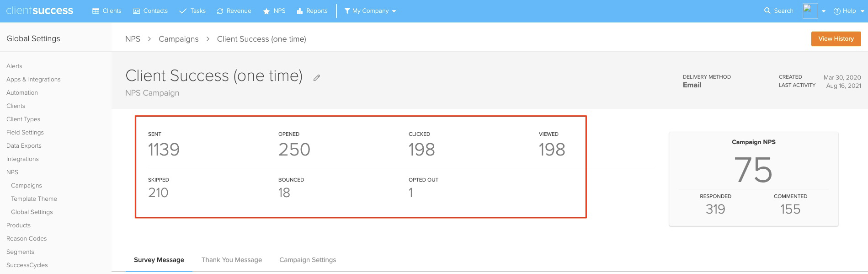Viewport: 868px width, 274px height.
Task: Click the Campaign NPS score 75
Action: click(753, 170)
